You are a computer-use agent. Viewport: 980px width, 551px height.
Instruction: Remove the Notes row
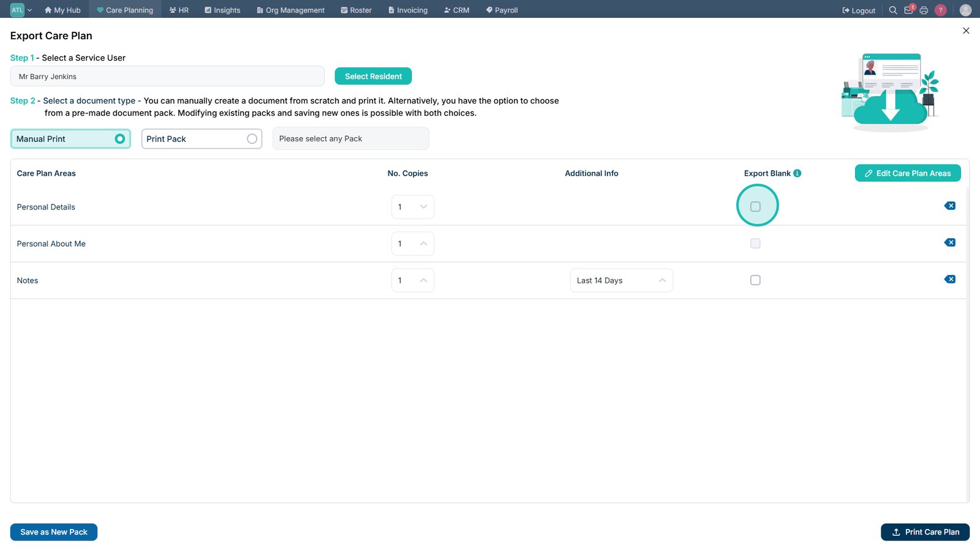950,279
